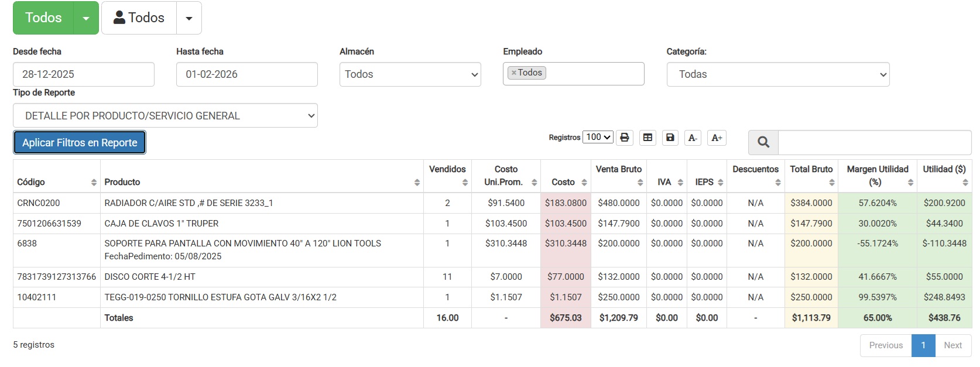This screenshot has width=980, height=367.
Task: Click the save/export disk icon
Action: 670,138
